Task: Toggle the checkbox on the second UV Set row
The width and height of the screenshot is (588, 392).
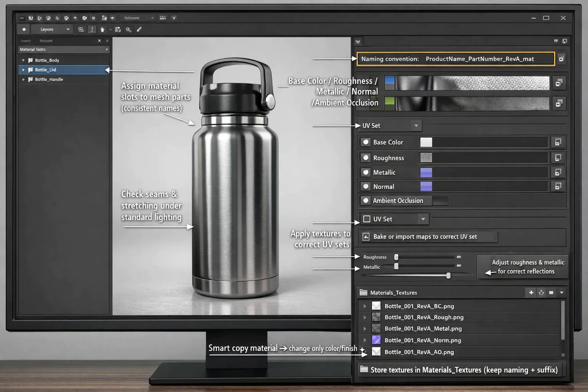Action: 367,219
